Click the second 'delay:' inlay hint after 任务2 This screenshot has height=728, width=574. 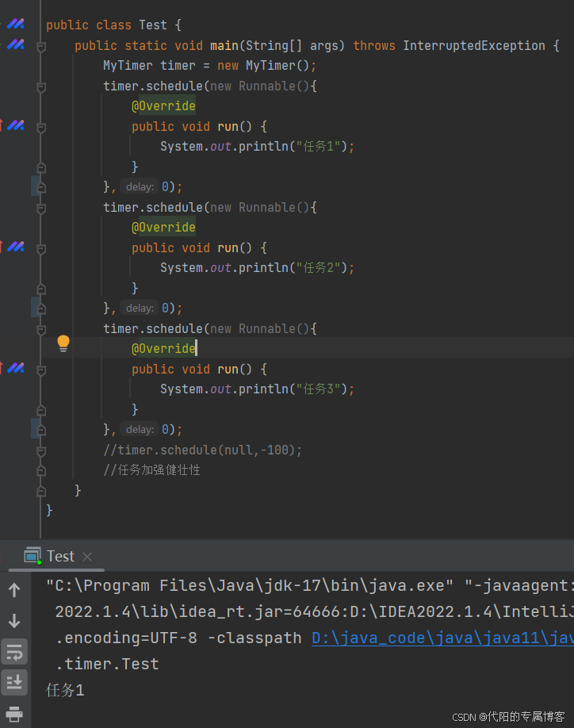coord(140,308)
